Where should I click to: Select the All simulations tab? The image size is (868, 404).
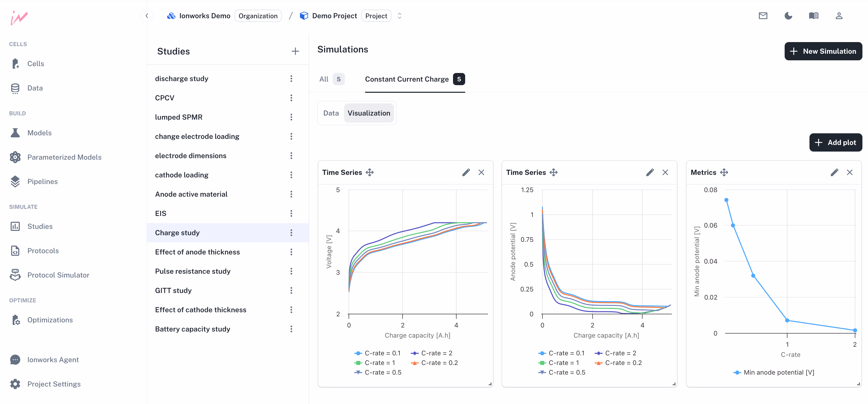click(x=324, y=79)
